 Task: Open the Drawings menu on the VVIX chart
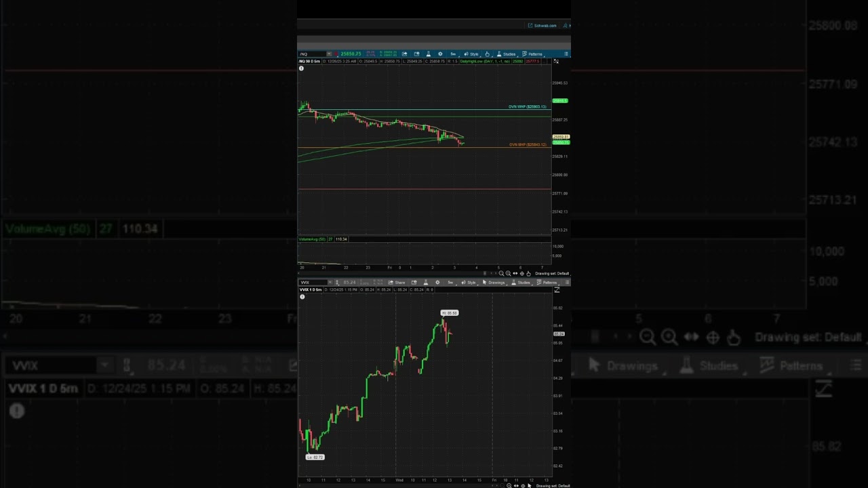pyautogui.click(x=493, y=282)
